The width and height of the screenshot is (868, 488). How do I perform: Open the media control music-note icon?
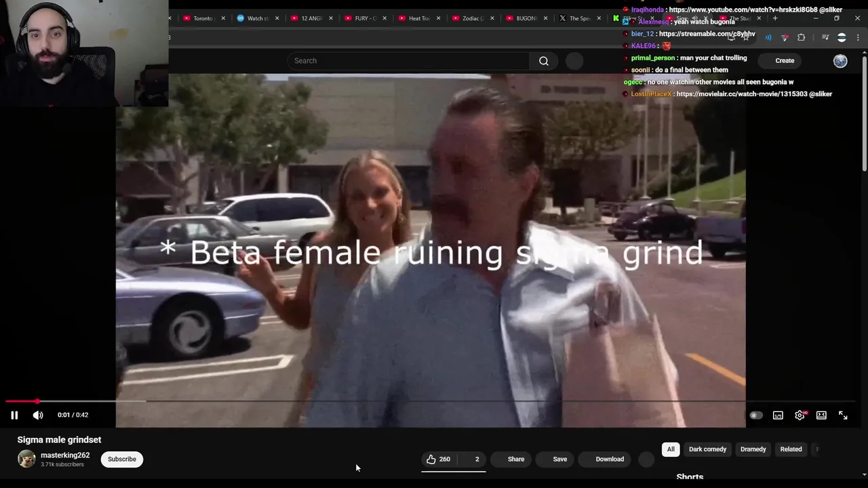tap(825, 37)
